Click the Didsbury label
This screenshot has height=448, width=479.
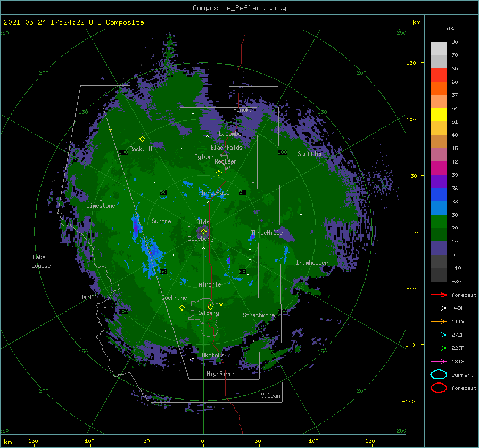pos(201,239)
